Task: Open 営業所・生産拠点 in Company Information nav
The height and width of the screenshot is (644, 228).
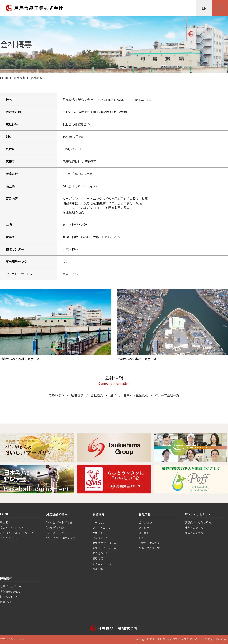Action: click(x=136, y=395)
